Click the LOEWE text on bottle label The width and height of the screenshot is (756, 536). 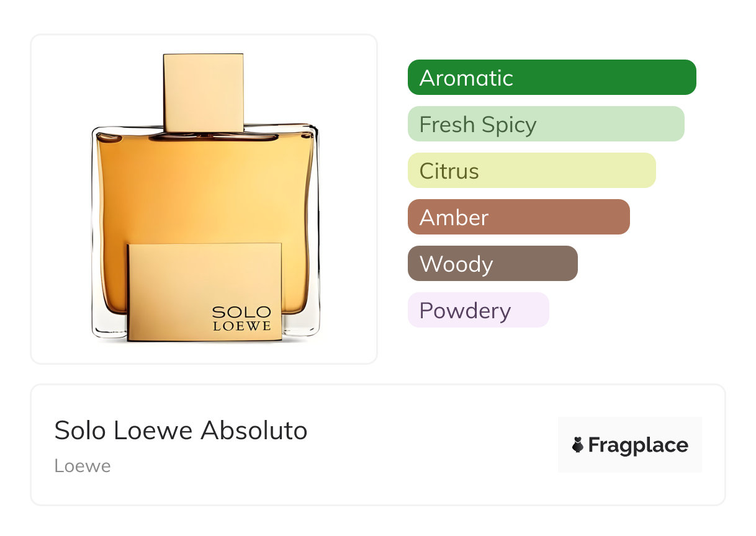tap(241, 326)
